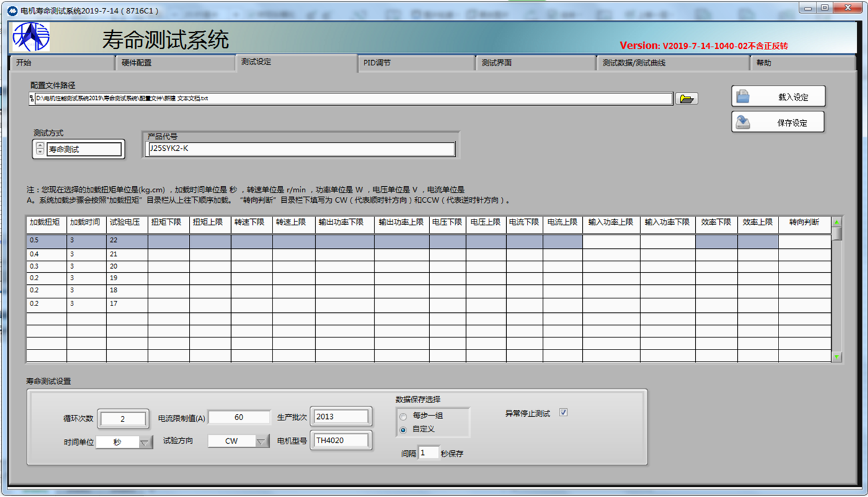Click the 电机型号 field showing TH4020

point(341,440)
